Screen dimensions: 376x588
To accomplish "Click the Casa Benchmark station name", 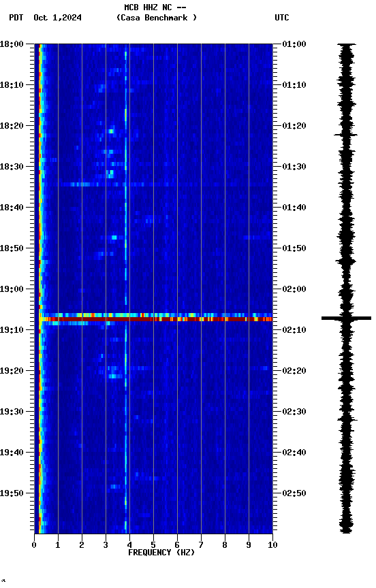I will [x=157, y=18].
